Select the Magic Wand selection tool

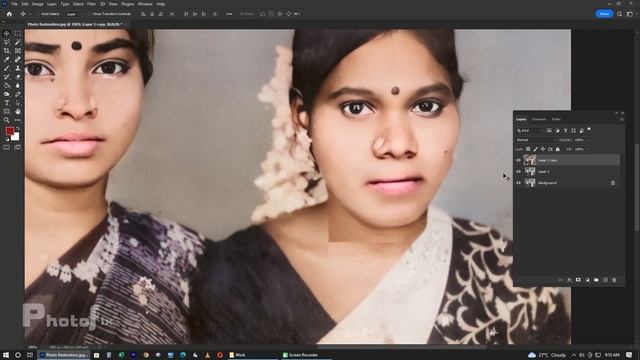click(x=18, y=42)
